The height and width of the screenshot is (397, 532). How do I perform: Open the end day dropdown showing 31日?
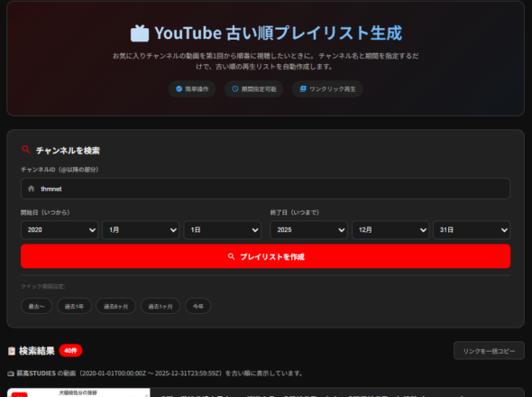point(472,230)
